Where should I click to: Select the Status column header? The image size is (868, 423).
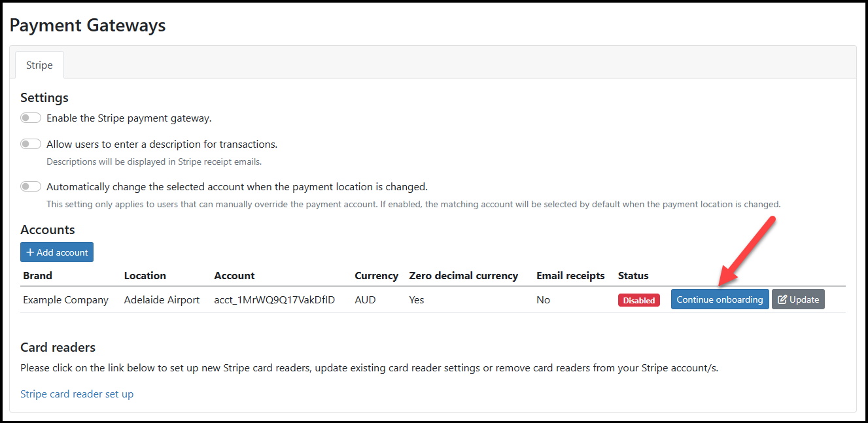(633, 276)
